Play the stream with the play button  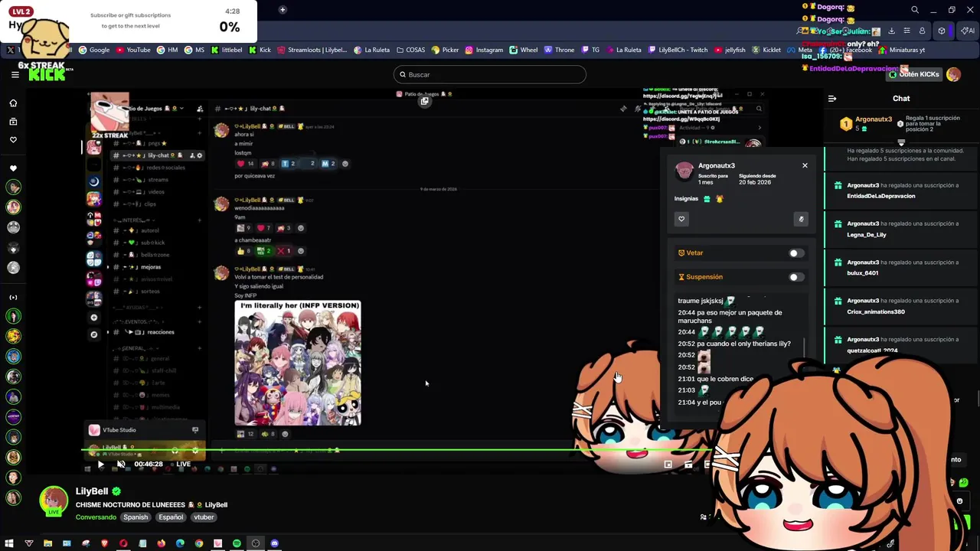pyautogui.click(x=100, y=464)
